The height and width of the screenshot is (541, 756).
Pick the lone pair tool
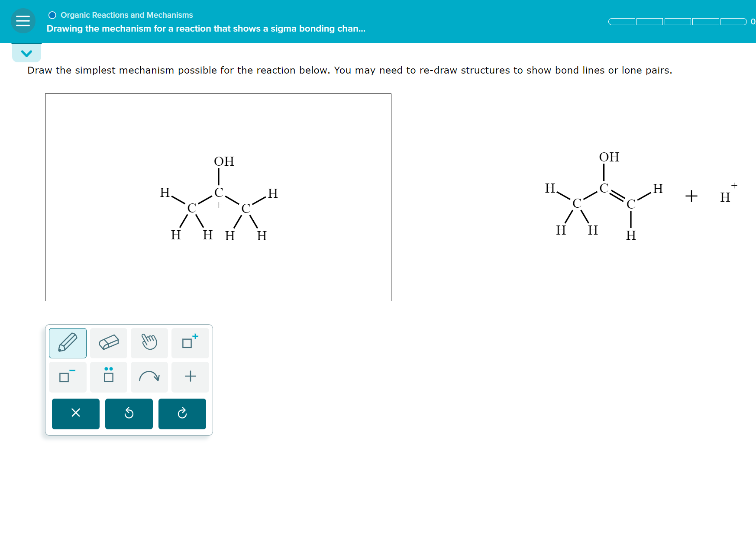pos(108,376)
